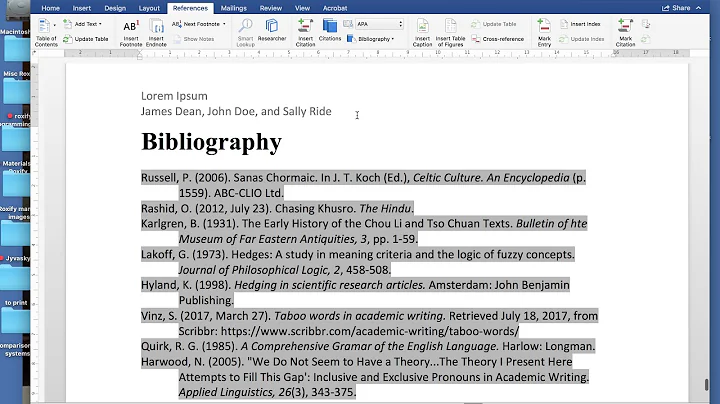Click the Insert Caption icon
This screenshot has height=404, width=720.
(422, 26)
